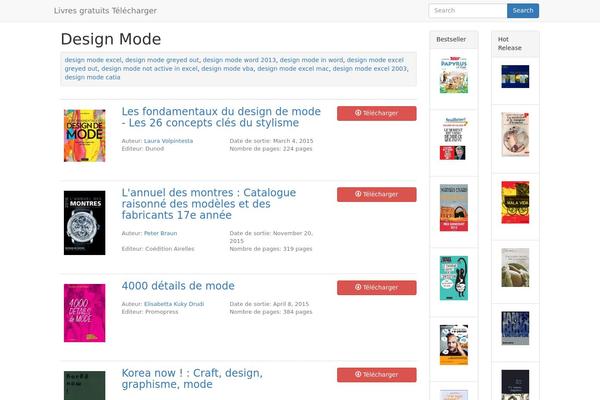Open 'Les fondamentaux du design de mode' title
This screenshot has width=600, height=400.
point(221,117)
